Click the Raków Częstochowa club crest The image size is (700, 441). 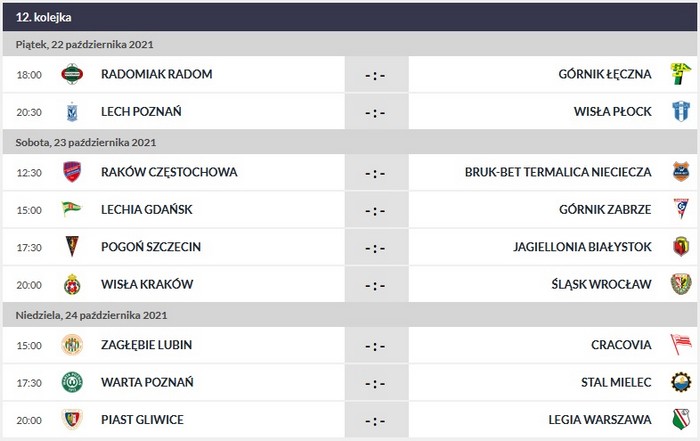[71, 172]
